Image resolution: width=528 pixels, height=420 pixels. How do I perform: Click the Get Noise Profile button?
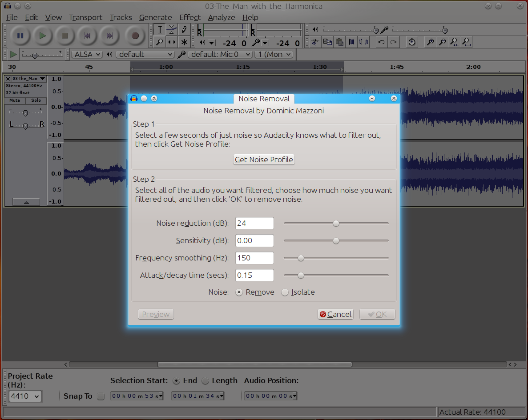[x=264, y=160]
